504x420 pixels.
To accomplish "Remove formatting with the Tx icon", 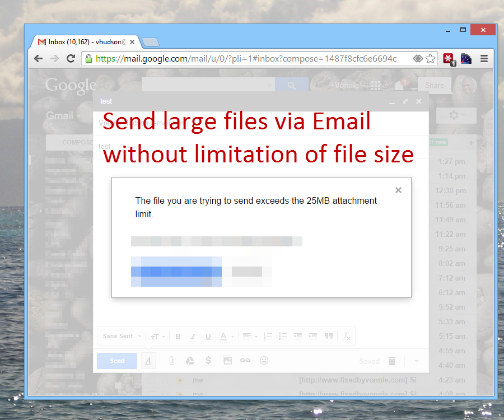I will click(347, 336).
